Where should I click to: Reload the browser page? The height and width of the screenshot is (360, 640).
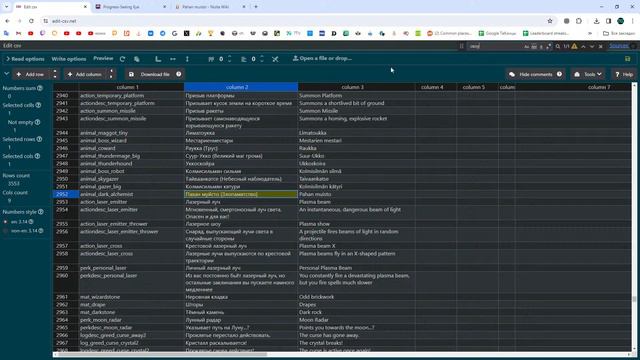tap(31, 21)
